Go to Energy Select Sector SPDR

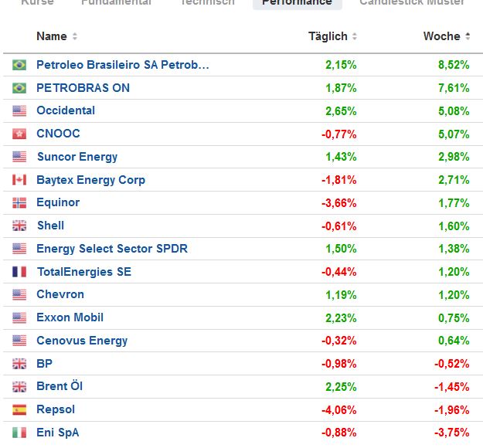point(111,249)
